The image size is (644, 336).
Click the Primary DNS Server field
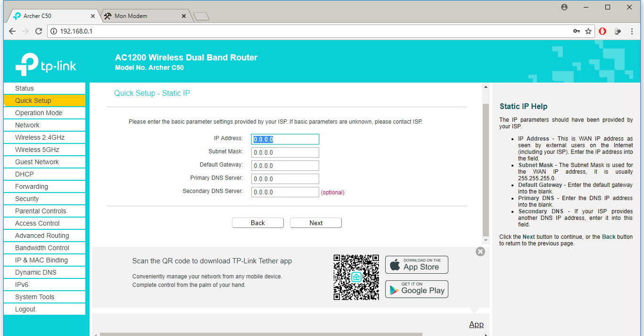pos(285,179)
